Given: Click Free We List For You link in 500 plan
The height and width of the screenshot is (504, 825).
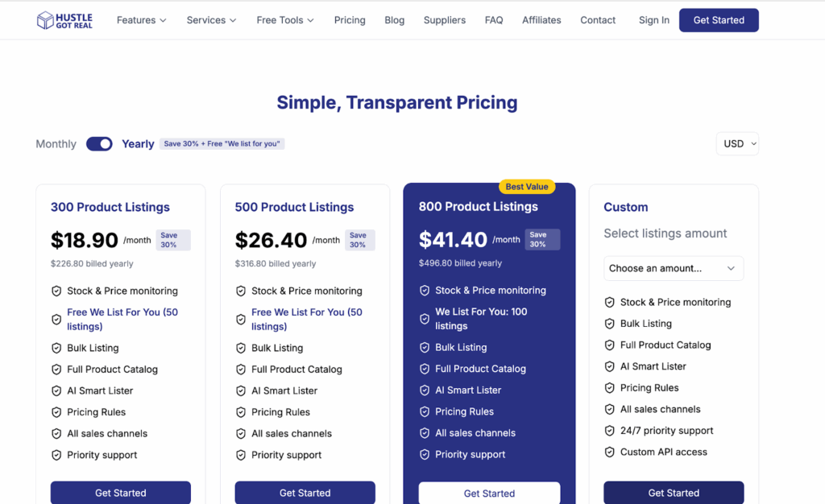Looking at the screenshot, I should pos(306,319).
